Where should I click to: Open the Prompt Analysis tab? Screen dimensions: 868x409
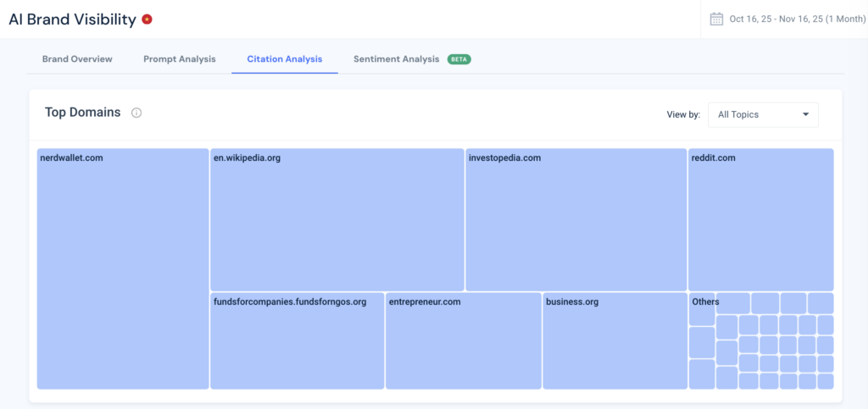click(x=180, y=59)
